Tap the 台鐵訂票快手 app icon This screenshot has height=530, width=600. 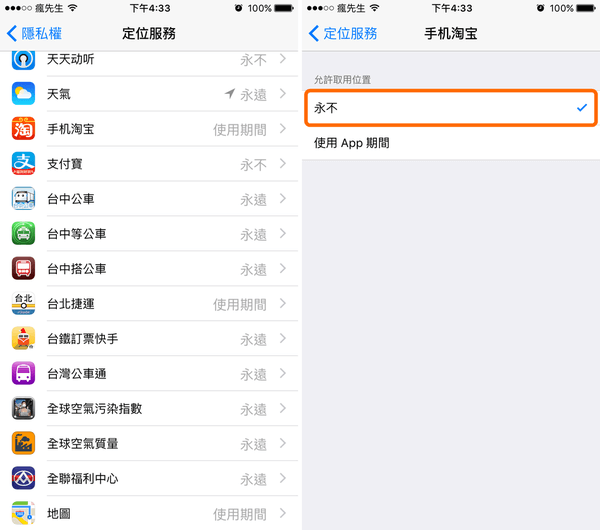pyautogui.click(x=23, y=338)
